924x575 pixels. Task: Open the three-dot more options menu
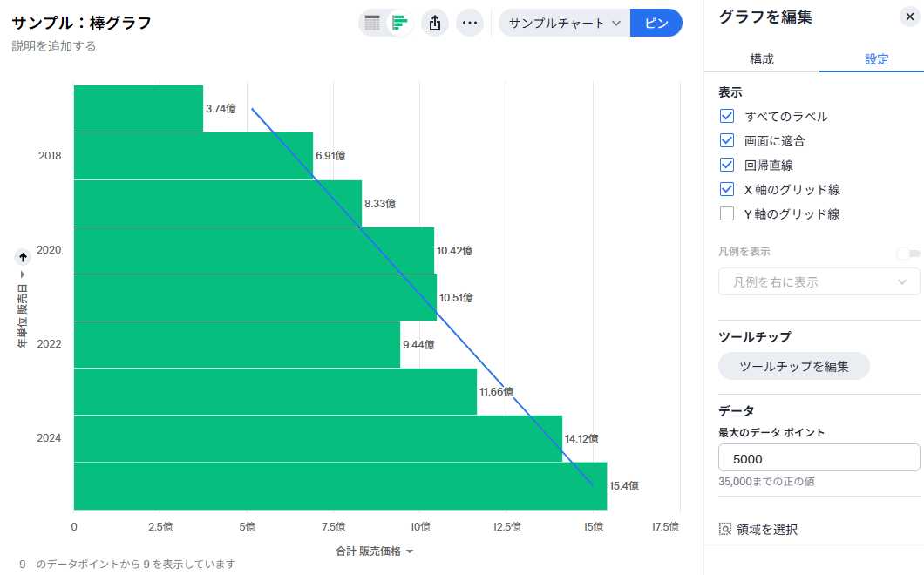coord(470,23)
